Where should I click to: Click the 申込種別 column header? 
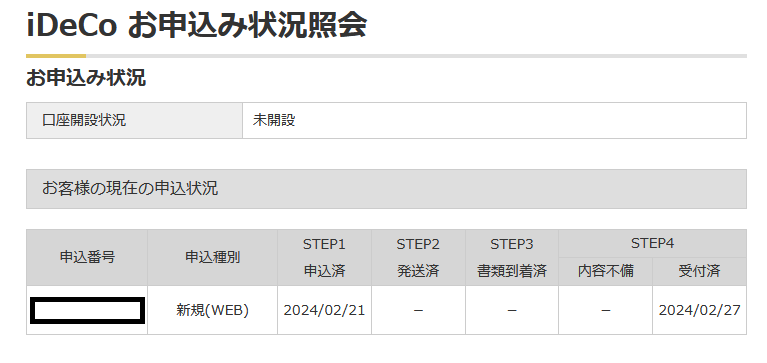212,257
